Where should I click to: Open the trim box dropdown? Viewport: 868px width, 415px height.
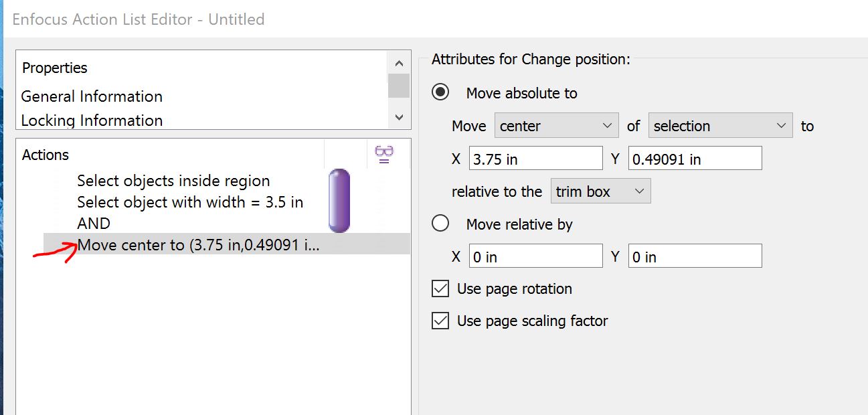(x=600, y=191)
